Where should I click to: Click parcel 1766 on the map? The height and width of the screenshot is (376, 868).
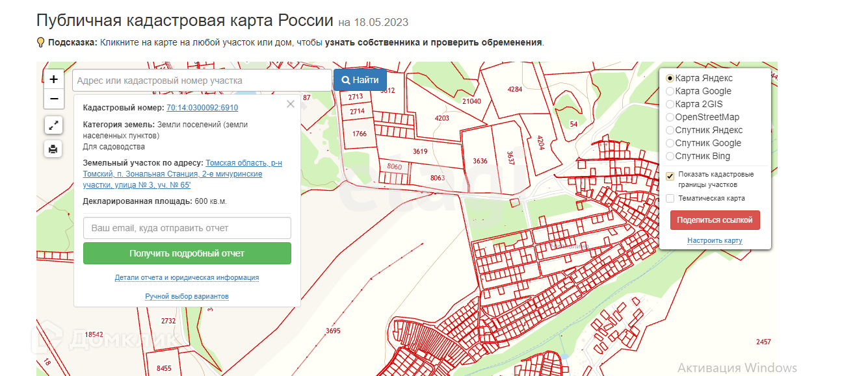[x=360, y=134]
